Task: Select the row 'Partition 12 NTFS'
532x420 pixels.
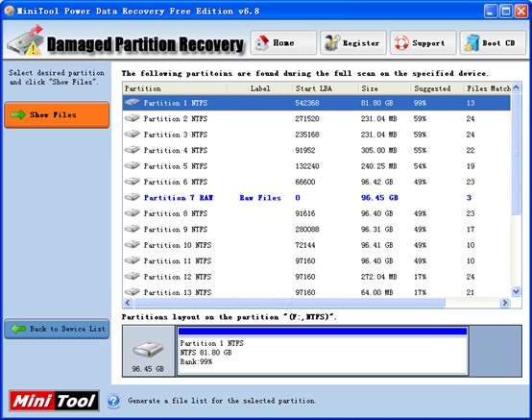Action: pos(317,277)
